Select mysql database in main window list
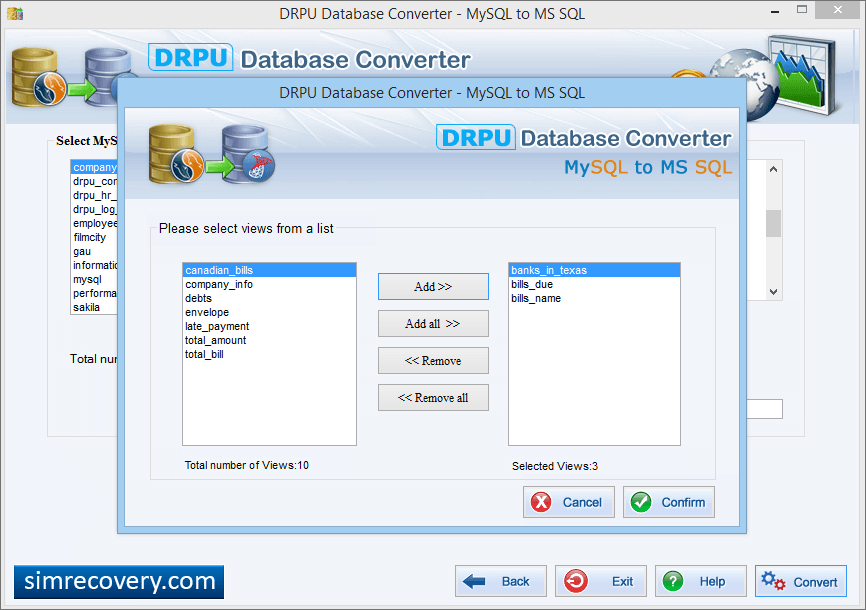The height and width of the screenshot is (610, 866). tap(94, 279)
